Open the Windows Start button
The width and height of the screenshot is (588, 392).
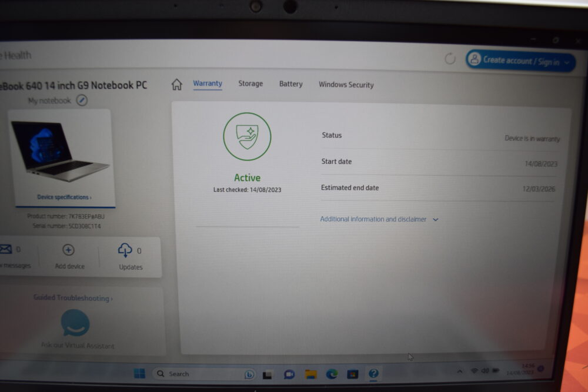click(139, 373)
